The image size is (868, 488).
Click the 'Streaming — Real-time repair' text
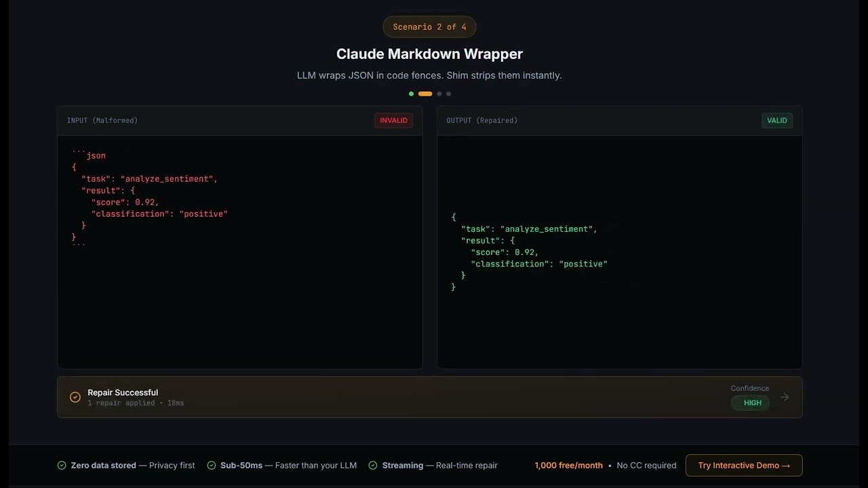(x=440, y=466)
